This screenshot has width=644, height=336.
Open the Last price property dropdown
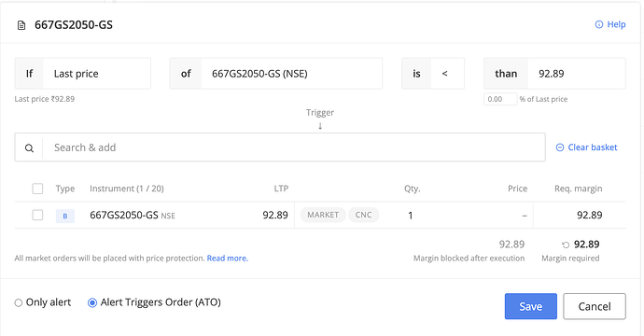tap(96, 74)
